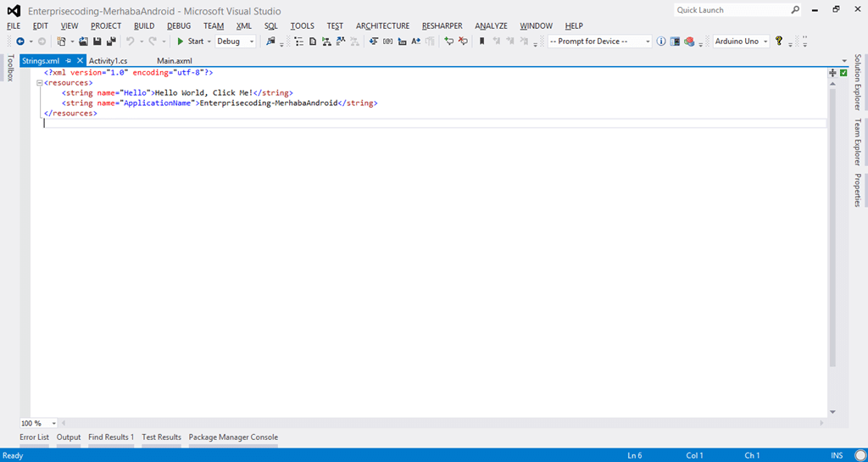The width and height of the screenshot is (868, 462).
Task: Collapse the resources XML node
Action: tap(39, 83)
